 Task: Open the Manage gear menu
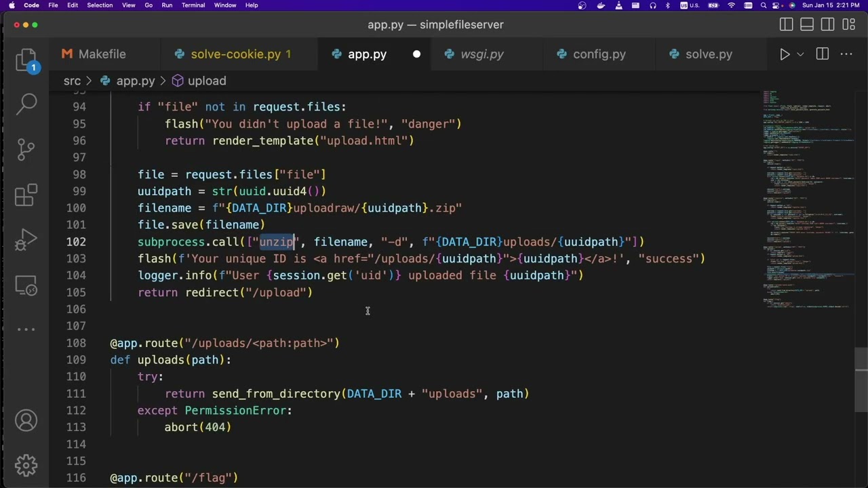(x=26, y=465)
